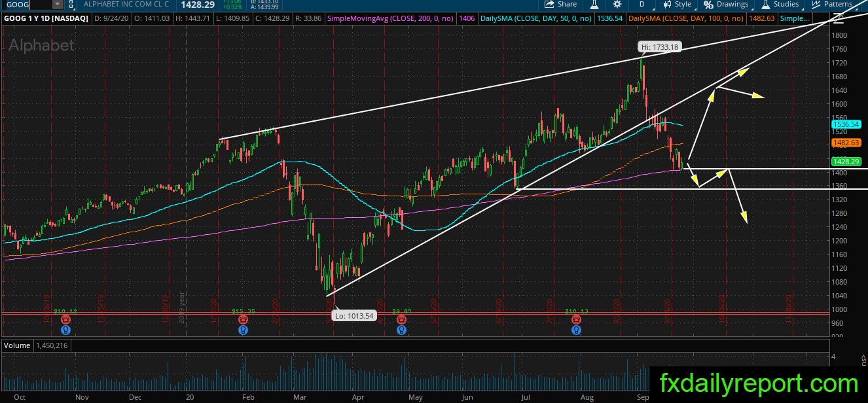Open the flask icon next to Share
The width and height of the screenshot is (868, 403).
click(595, 4)
